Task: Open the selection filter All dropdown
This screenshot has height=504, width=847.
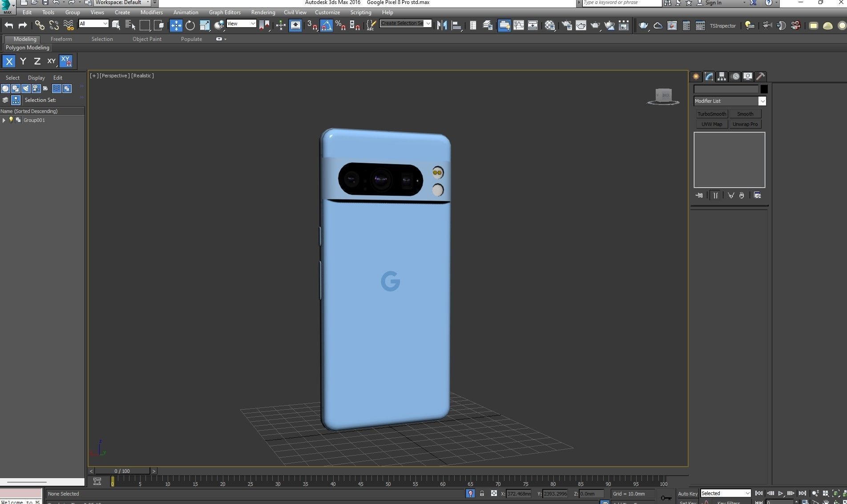Action: point(93,24)
